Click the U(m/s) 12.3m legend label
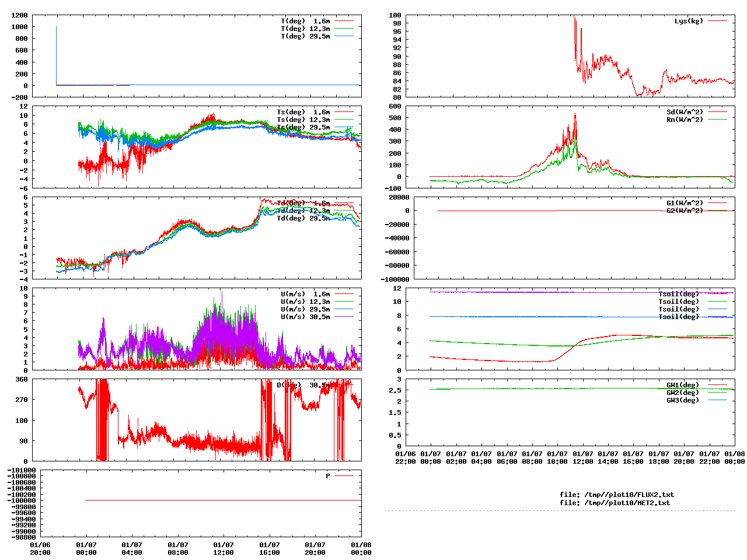Image resolution: width=747 pixels, height=560 pixels. (305, 302)
